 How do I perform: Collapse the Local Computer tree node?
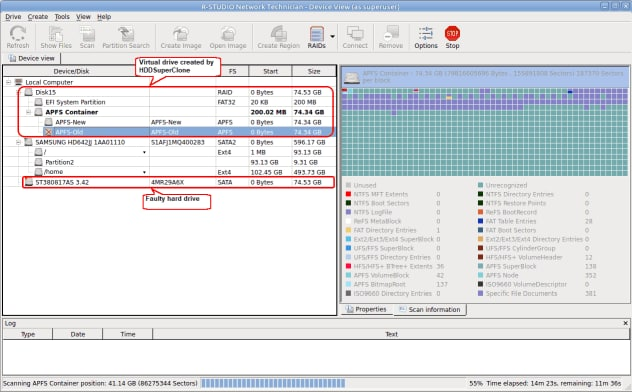coord(8,82)
